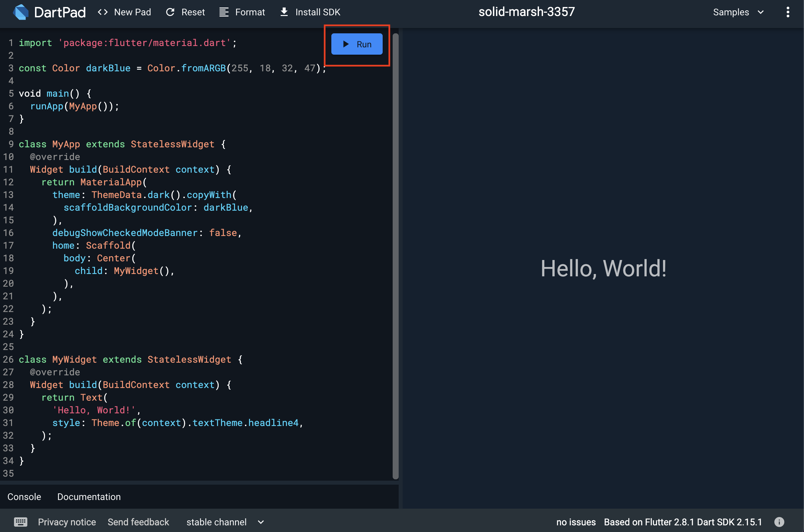Viewport: 804px width, 532px height.
Task: Click the Hello, World! output text
Action: point(603,268)
